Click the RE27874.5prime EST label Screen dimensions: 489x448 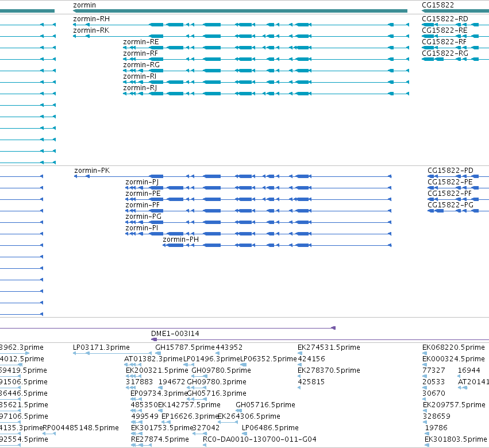coord(160,439)
